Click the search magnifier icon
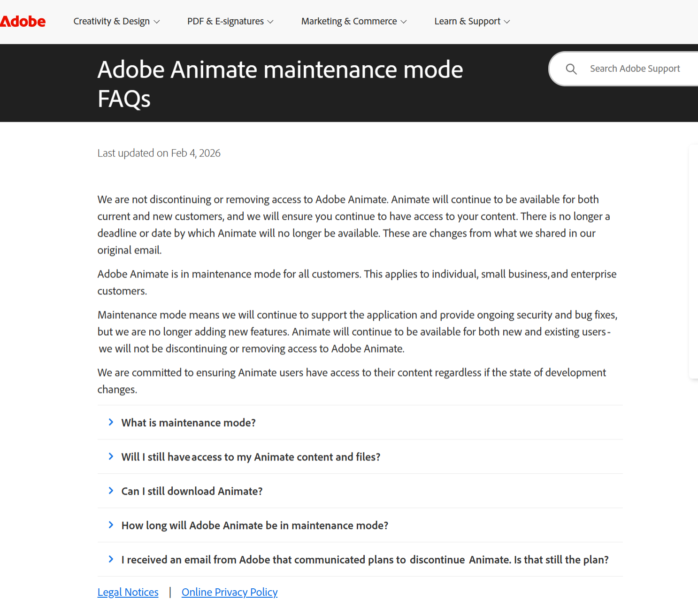The height and width of the screenshot is (616, 698). pyautogui.click(x=571, y=69)
